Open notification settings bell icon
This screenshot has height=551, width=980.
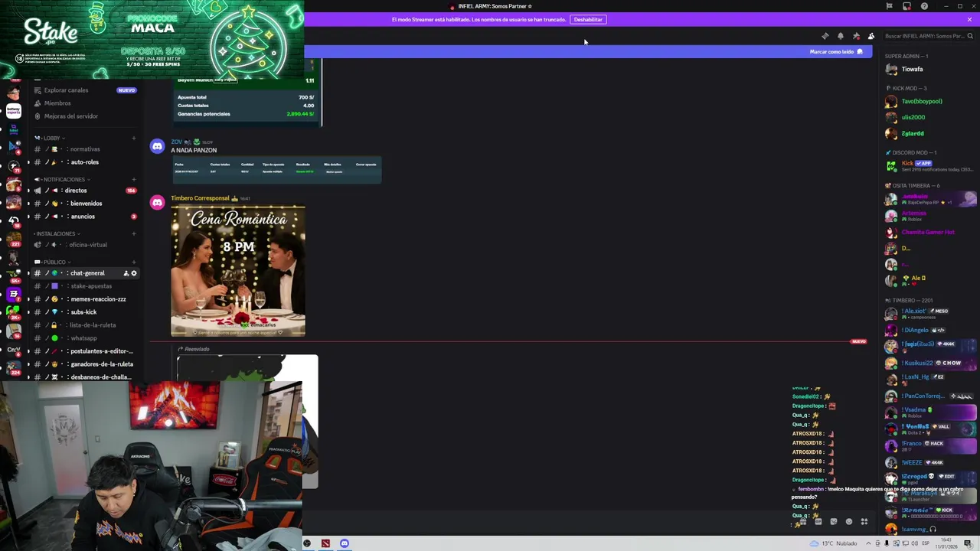click(x=840, y=36)
